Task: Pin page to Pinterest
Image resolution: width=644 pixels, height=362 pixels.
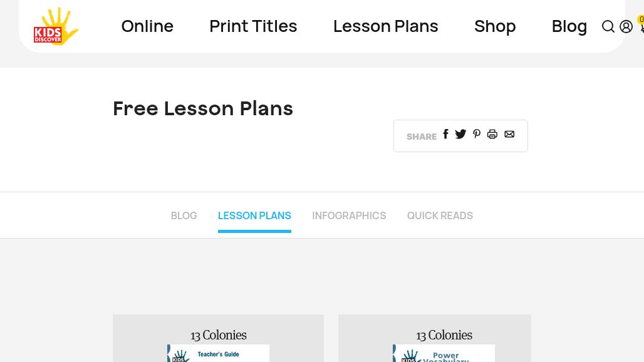Action: pyautogui.click(x=477, y=134)
